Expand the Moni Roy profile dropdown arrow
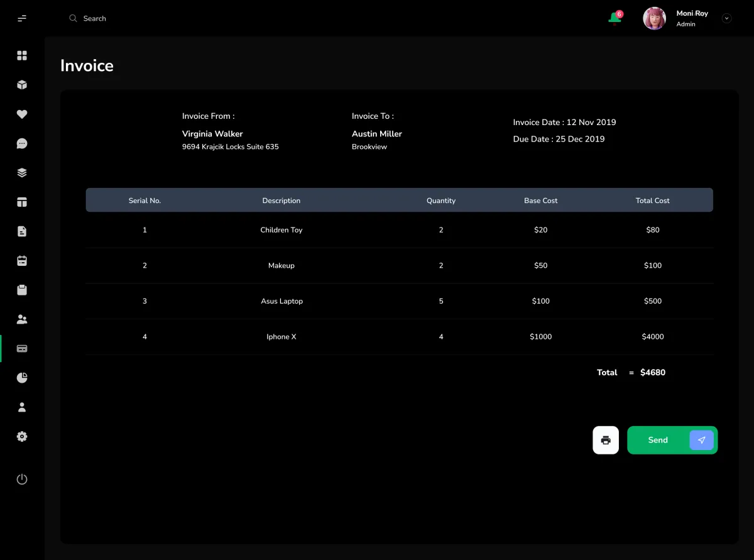 [727, 18]
